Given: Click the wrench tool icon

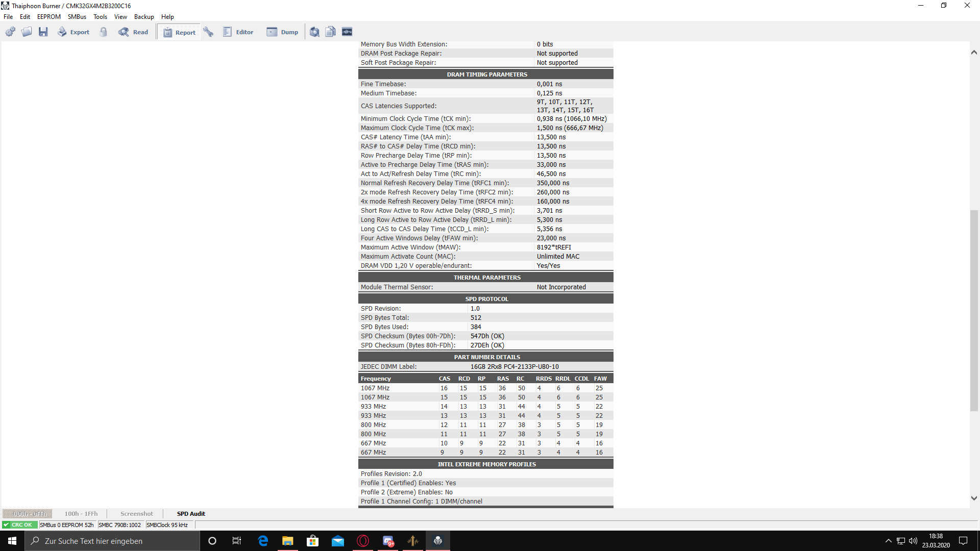Looking at the screenshot, I should [208, 32].
